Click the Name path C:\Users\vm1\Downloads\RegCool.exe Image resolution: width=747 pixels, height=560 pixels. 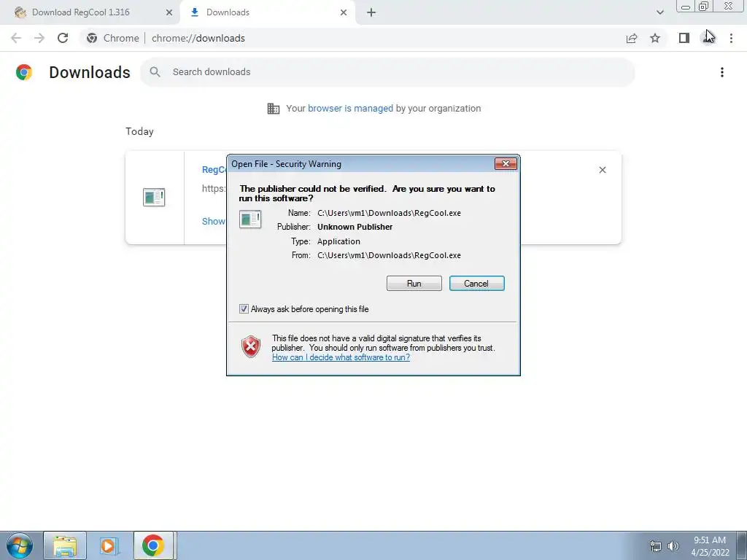390,213
